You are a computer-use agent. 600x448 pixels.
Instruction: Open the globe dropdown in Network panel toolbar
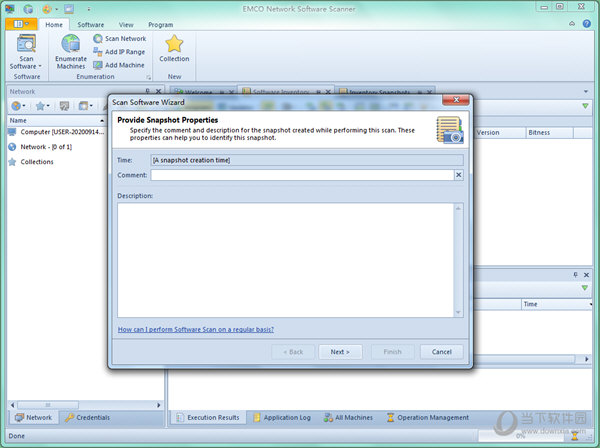(x=18, y=106)
